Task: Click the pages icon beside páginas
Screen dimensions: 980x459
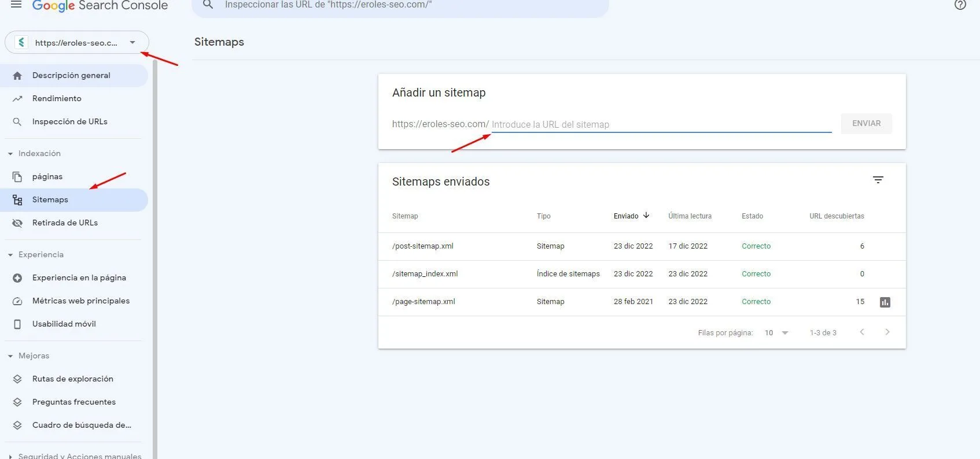Action: click(17, 177)
